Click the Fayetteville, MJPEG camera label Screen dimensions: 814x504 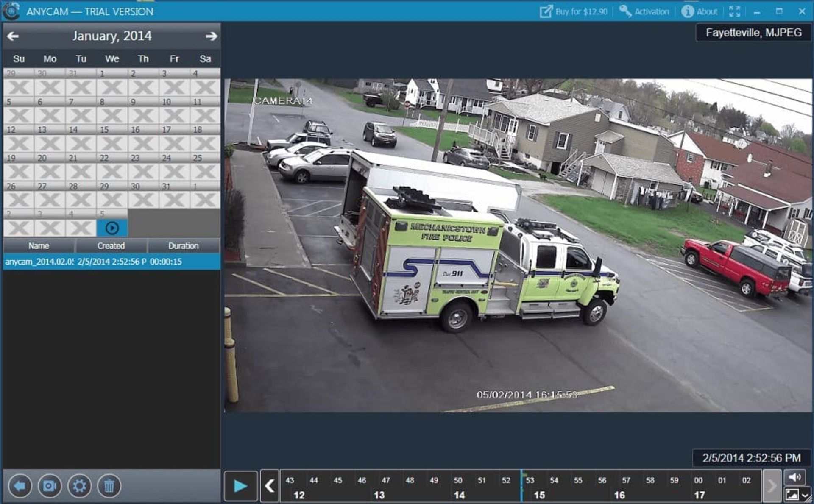[x=753, y=33]
